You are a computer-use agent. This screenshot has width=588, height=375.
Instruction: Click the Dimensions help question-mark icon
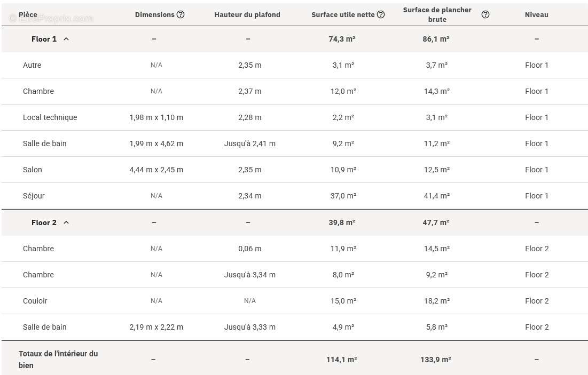(181, 14)
